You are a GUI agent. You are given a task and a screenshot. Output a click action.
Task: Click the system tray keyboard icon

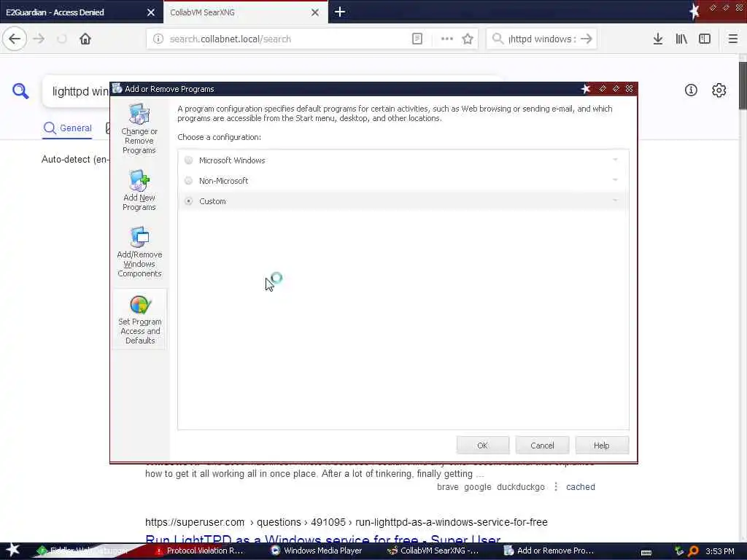pos(646,552)
